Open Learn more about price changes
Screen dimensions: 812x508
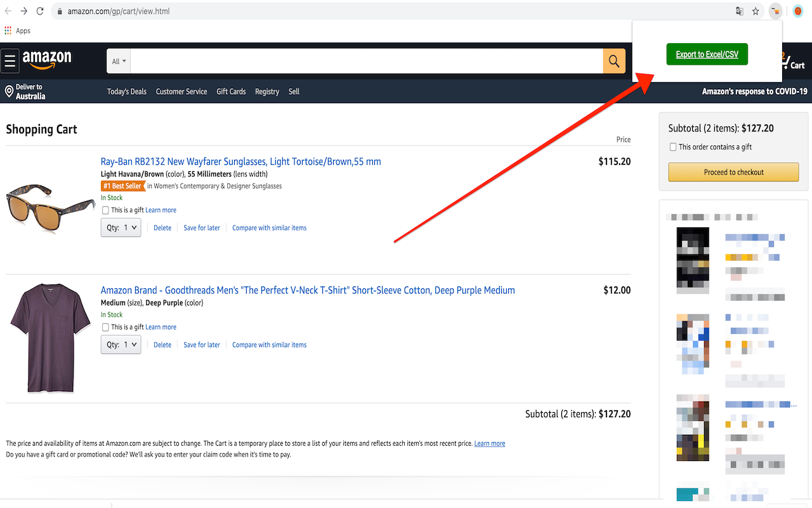490,443
